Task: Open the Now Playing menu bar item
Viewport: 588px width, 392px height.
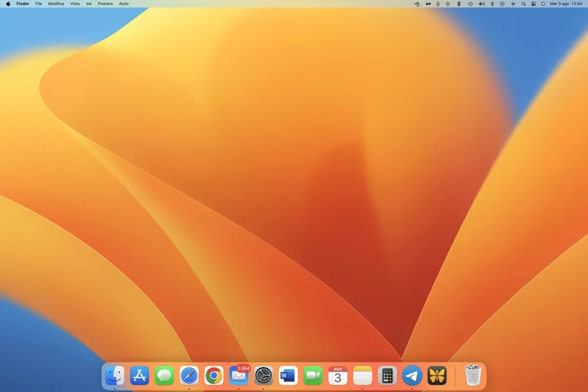Action: pyautogui.click(x=502, y=4)
